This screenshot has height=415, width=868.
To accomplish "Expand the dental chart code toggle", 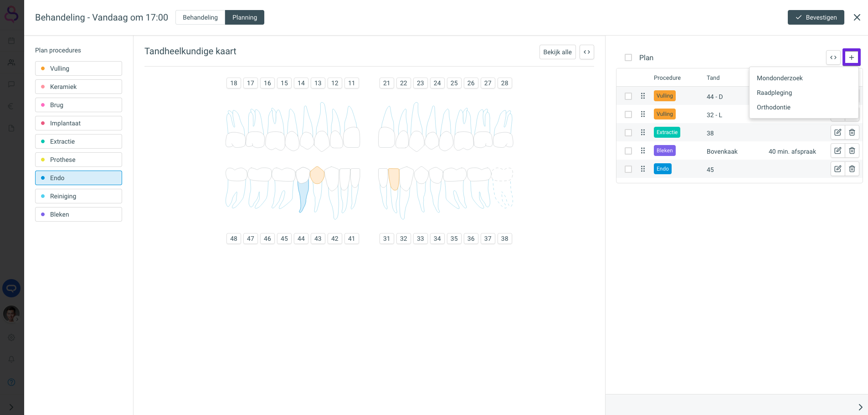I will pos(586,52).
